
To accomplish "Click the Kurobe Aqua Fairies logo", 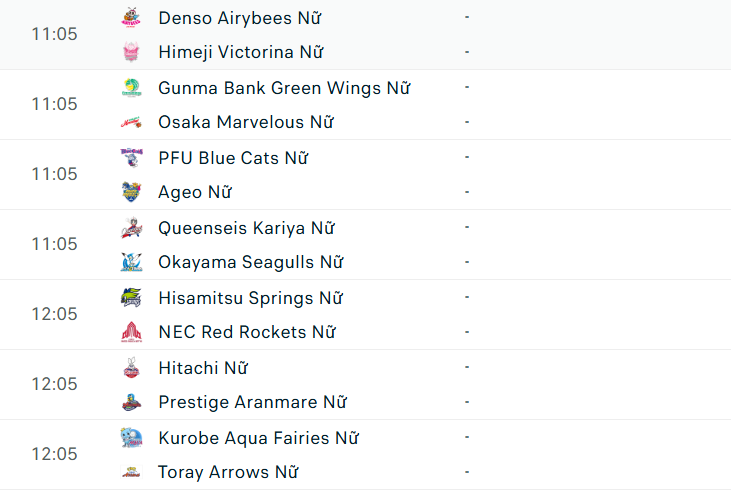I will (x=131, y=438).
